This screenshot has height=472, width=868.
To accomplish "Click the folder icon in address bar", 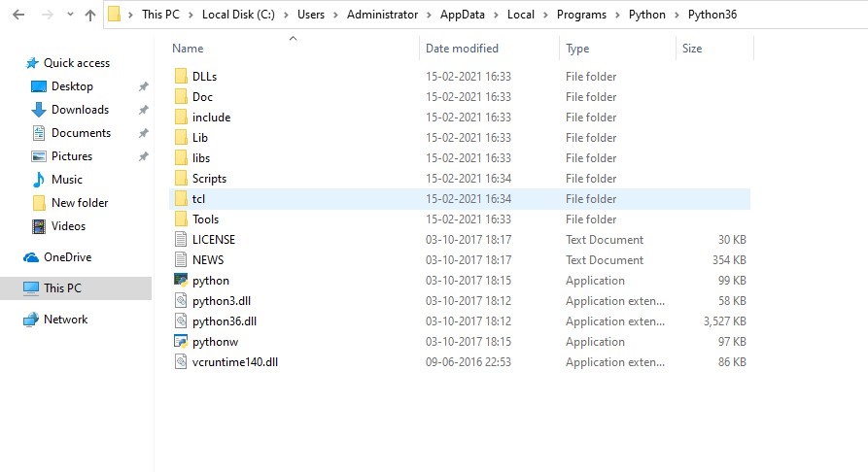I will 114,15.
